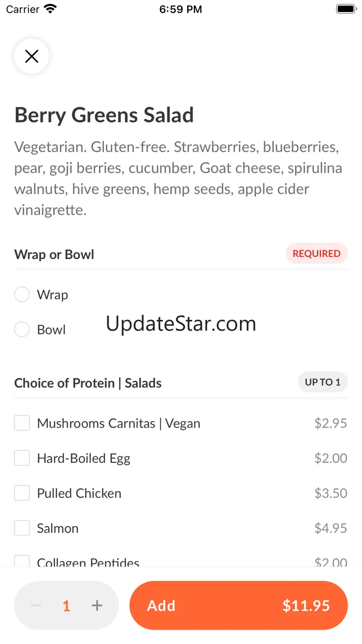362x644 pixels.
Task: Tap the REQUIRED badge
Action: pyautogui.click(x=317, y=254)
